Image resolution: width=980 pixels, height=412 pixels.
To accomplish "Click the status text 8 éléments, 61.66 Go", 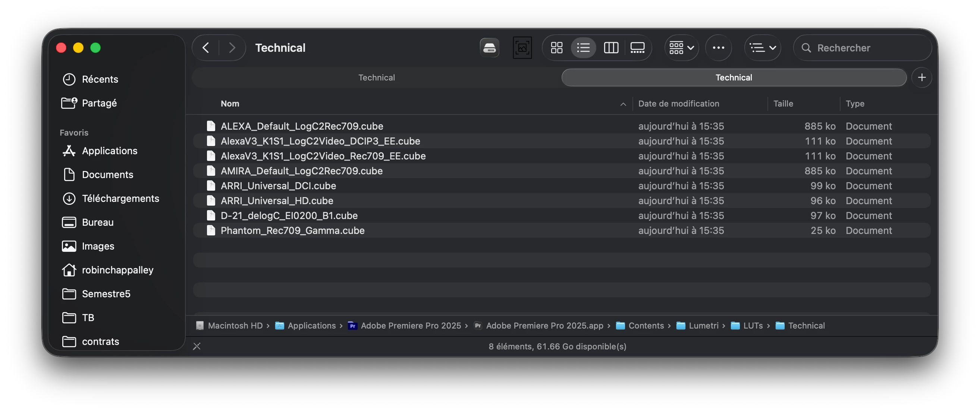I will [557, 346].
